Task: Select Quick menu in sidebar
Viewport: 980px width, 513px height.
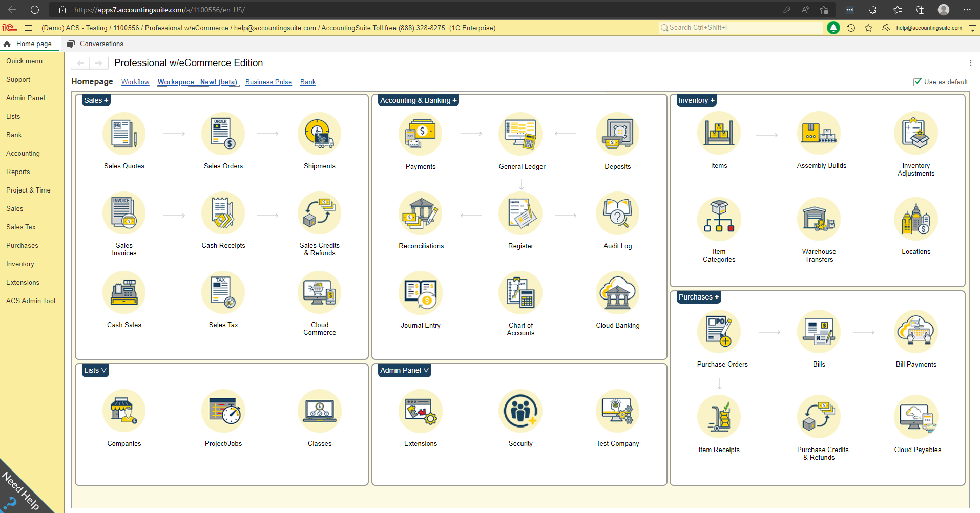Action: click(x=24, y=61)
